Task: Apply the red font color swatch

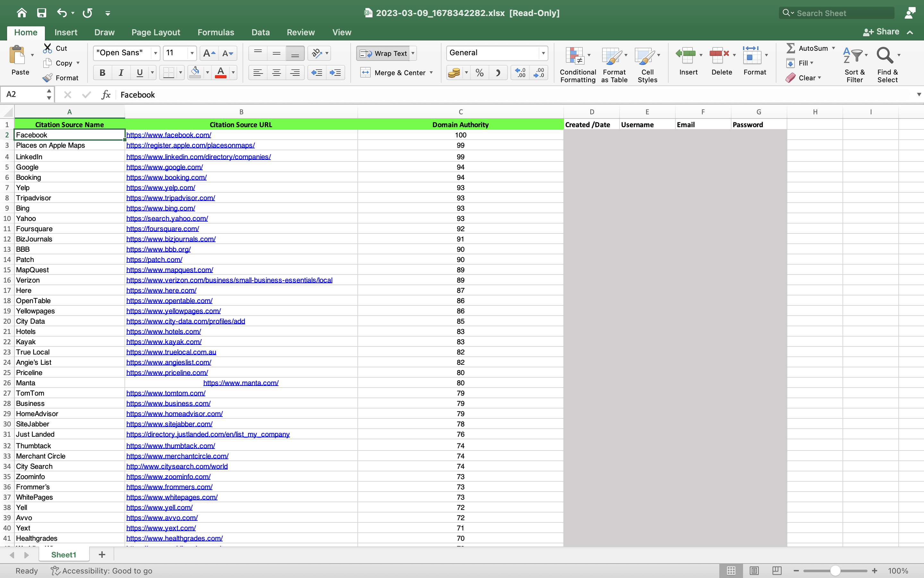Action: coord(221,73)
